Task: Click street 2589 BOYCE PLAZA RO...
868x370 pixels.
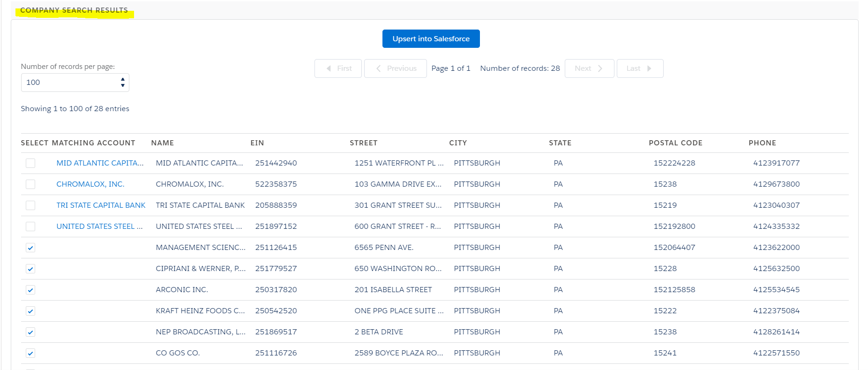Action: tap(398, 353)
